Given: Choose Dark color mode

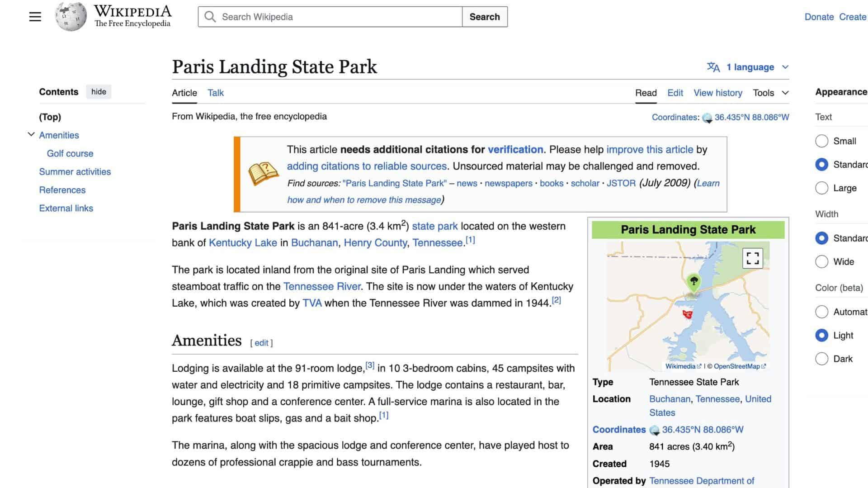Looking at the screenshot, I should point(821,359).
